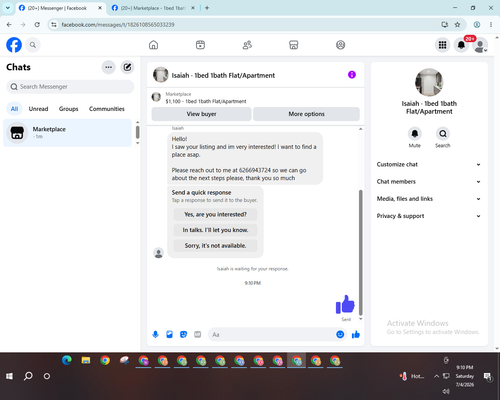Click the chat list scrollbar
500x400 pixels.
(x=138, y=132)
